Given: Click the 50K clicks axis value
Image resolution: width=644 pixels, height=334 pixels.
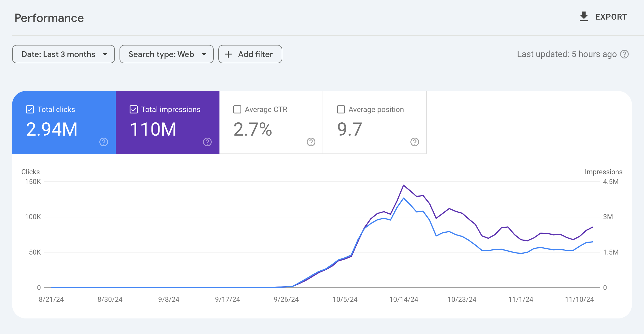Looking at the screenshot, I should (35, 252).
